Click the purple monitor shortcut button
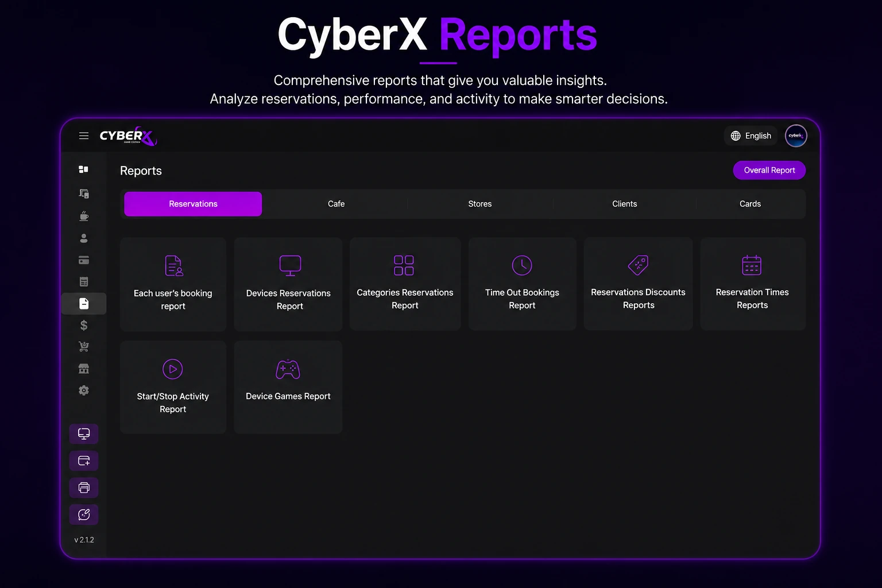 pyautogui.click(x=84, y=434)
